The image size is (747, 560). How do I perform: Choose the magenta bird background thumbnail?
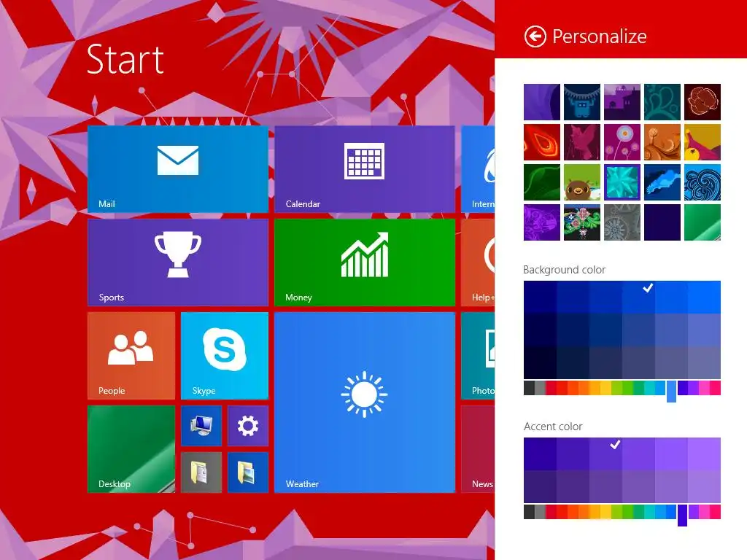[x=582, y=142]
